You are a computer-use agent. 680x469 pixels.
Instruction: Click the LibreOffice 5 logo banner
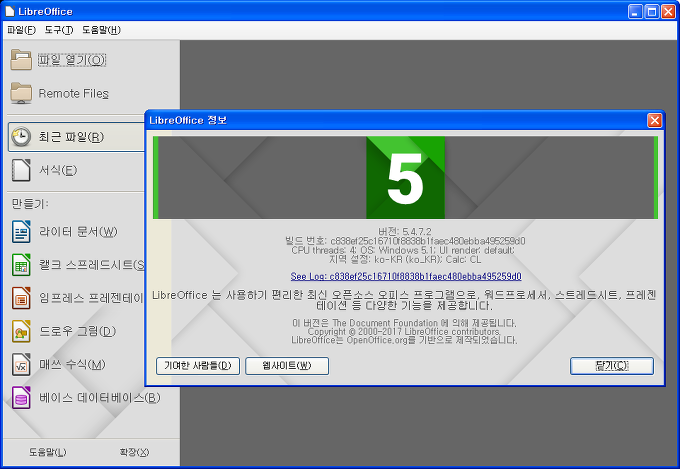point(405,177)
